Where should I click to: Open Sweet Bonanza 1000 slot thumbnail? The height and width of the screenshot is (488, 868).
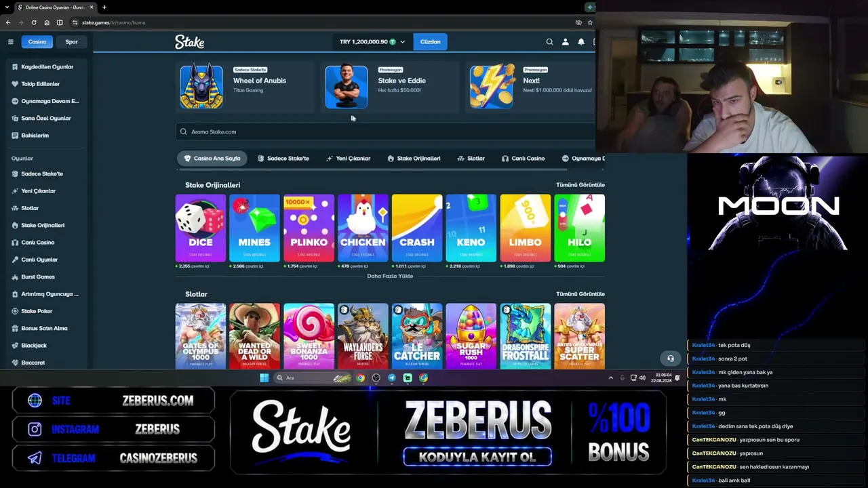309,336
